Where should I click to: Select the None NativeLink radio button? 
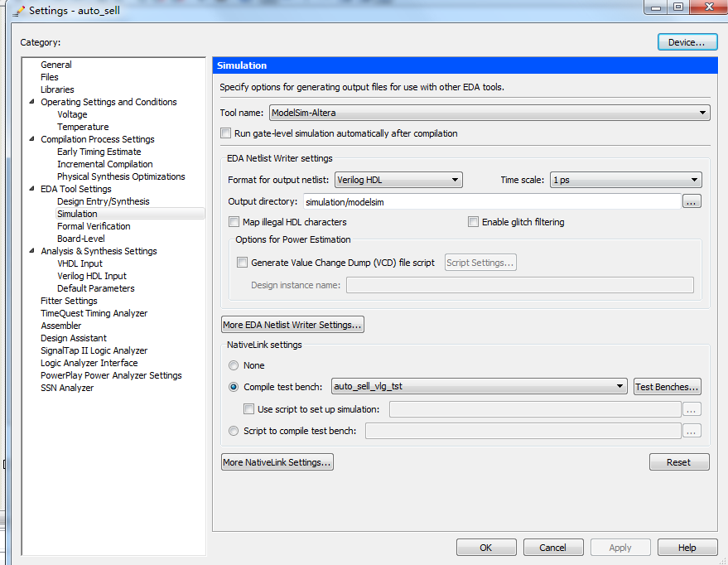click(234, 365)
